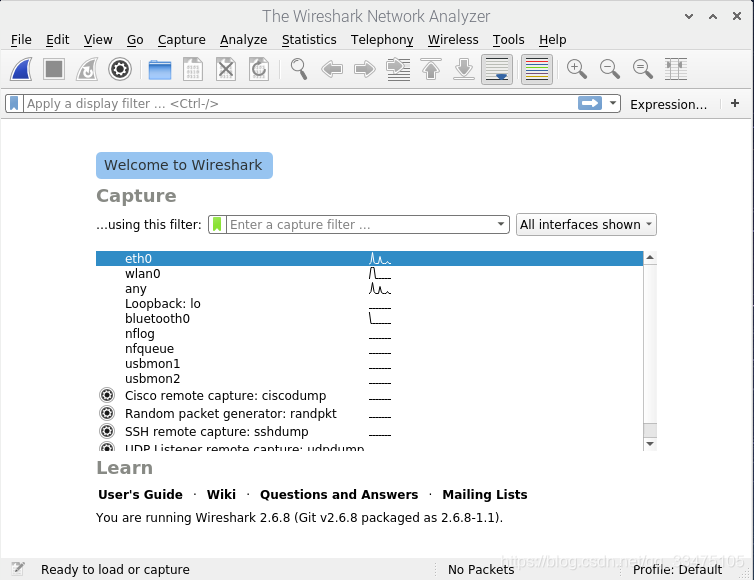
Task: Click interface list scrollbar up arrow
Action: point(650,258)
